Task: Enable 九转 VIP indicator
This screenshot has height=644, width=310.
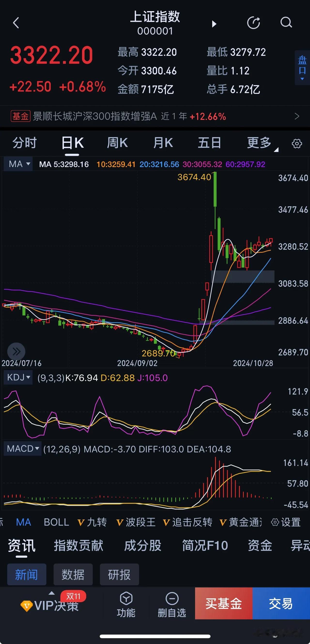Action: pyautogui.click(x=92, y=522)
